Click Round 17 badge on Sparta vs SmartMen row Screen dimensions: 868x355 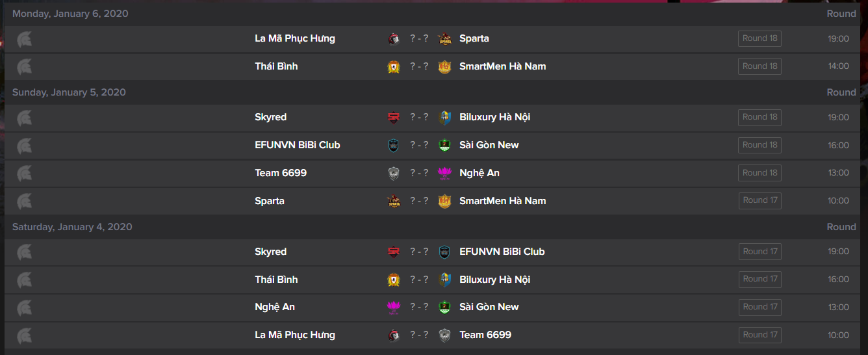click(x=759, y=200)
